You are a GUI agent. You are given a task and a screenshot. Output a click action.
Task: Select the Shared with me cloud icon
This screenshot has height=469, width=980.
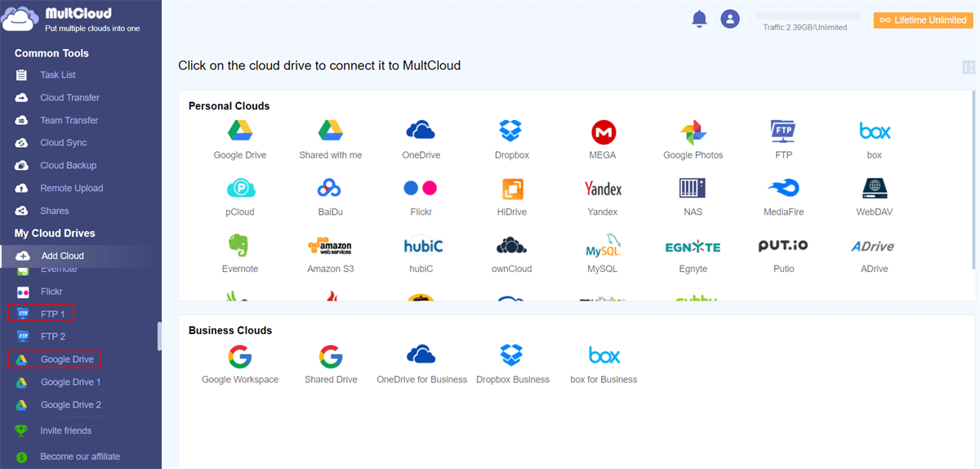tap(330, 139)
